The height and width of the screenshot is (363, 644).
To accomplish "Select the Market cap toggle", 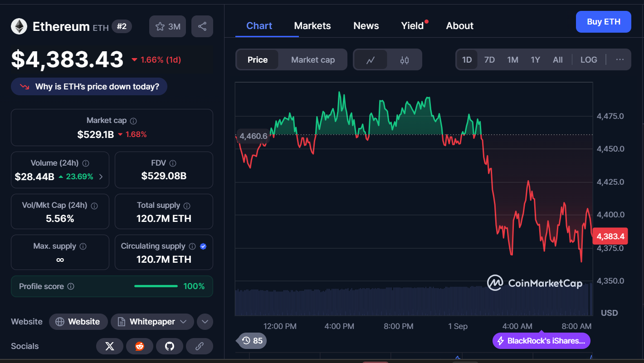I will coord(313,59).
